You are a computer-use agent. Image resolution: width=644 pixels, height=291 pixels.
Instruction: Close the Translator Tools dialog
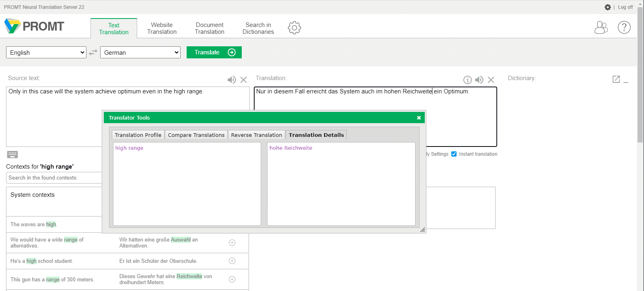click(419, 118)
